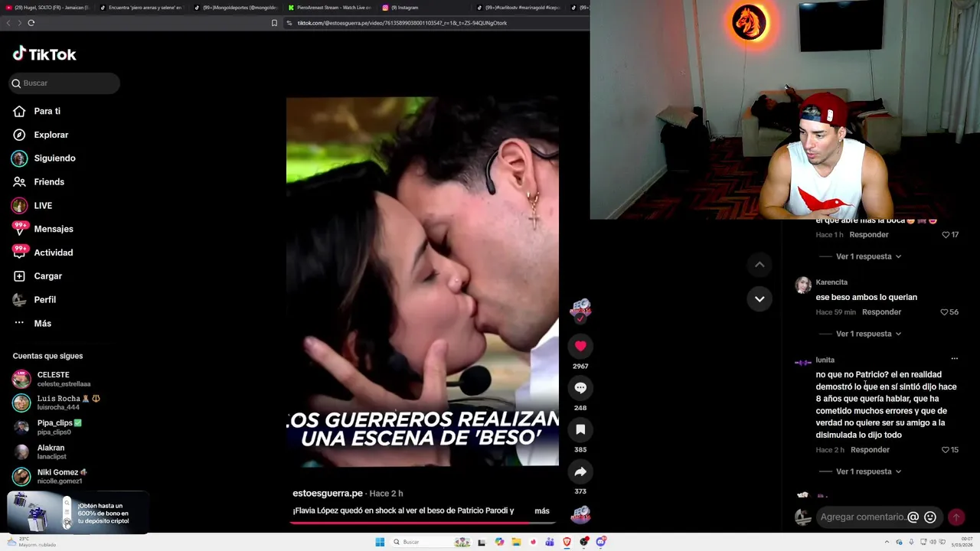This screenshot has width=980, height=551.
Task: Click the Agregar comentario field
Action: 862,517
